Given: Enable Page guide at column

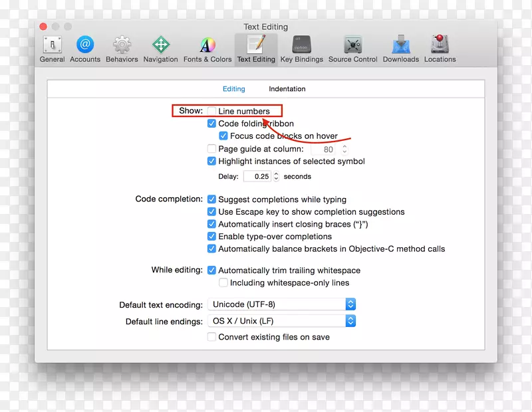Looking at the screenshot, I should (212, 149).
